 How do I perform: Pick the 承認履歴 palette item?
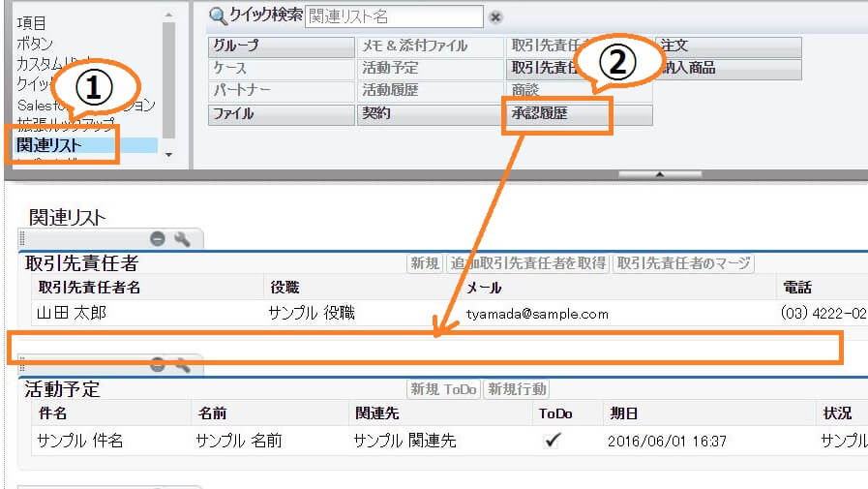coord(579,114)
